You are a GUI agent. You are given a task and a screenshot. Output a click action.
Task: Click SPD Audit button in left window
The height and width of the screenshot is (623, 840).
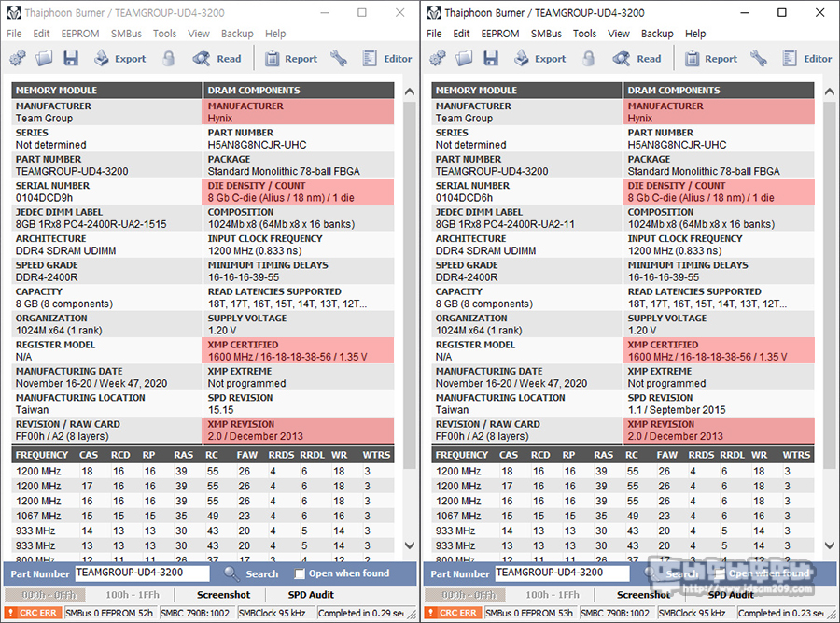point(311,595)
